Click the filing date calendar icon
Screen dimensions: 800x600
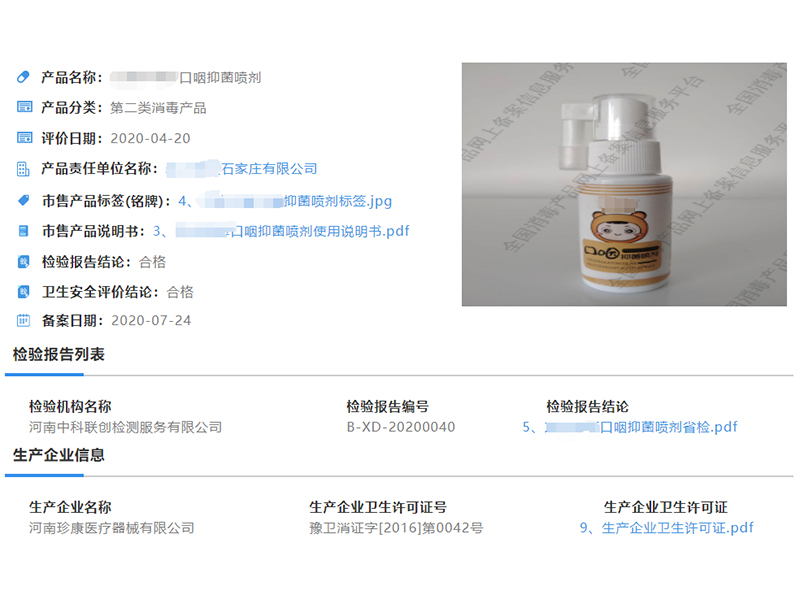(23, 320)
